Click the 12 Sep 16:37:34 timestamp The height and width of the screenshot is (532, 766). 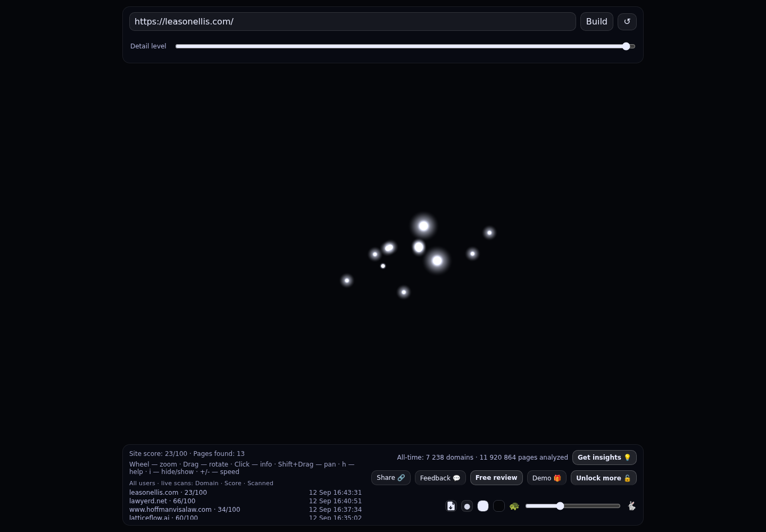(335, 510)
